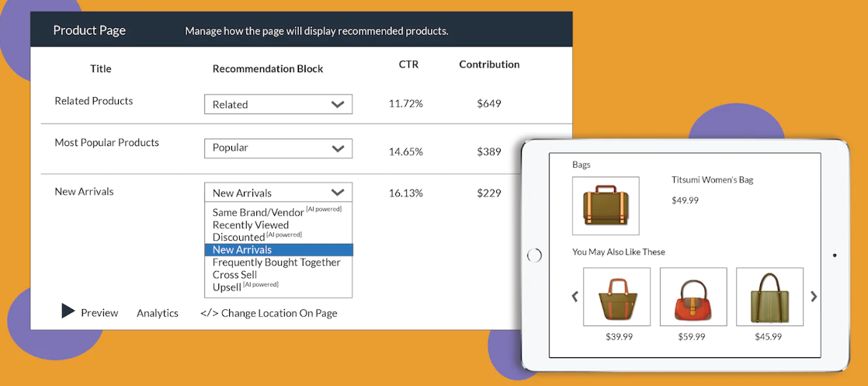Open the Analytics link

click(x=158, y=314)
